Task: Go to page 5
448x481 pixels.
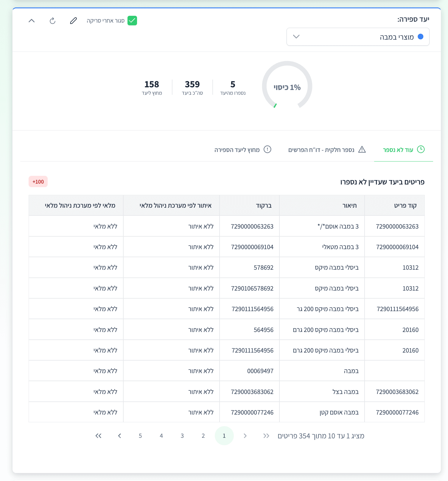Action: (x=140, y=436)
